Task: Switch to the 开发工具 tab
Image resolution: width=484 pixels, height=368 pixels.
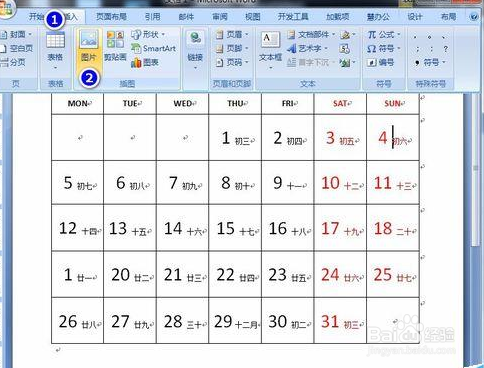Action: click(x=293, y=17)
